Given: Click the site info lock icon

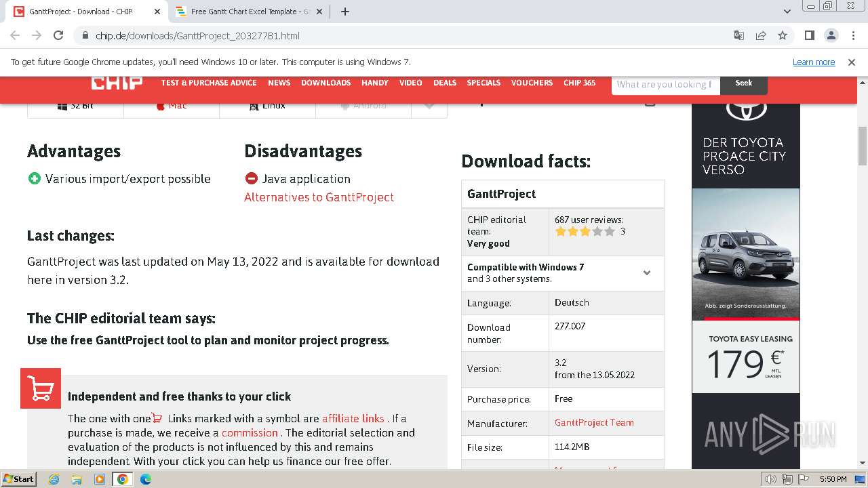Looking at the screenshot, I should (85, 35).
